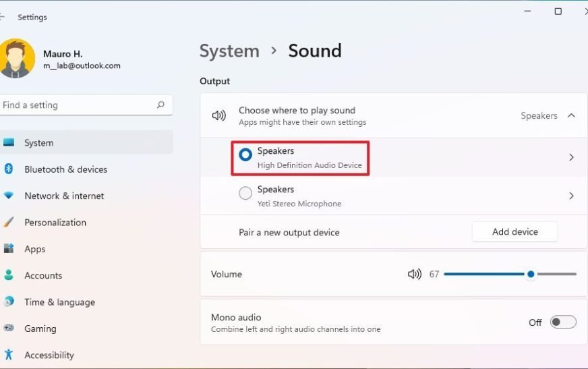Image resolution: width=588 pixels, height=369 pixels.
Task: Go back to System in the breadcrumb
Action: 229,51
